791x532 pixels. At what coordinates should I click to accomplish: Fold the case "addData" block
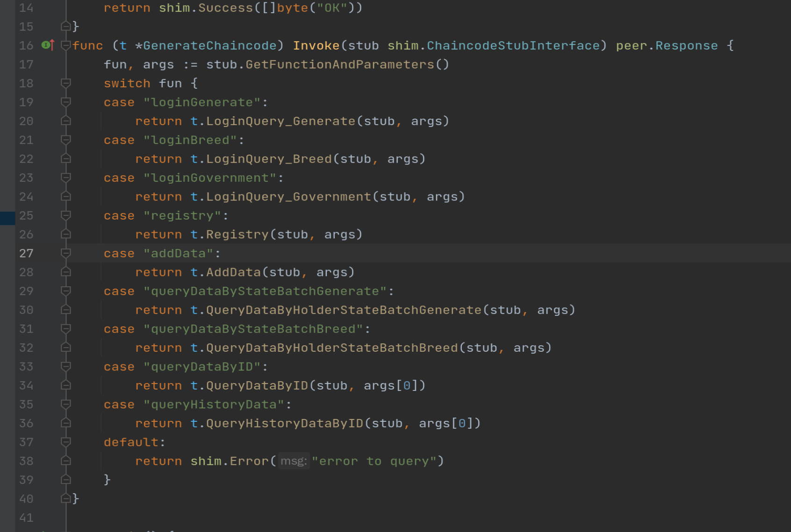pos(66,254)
